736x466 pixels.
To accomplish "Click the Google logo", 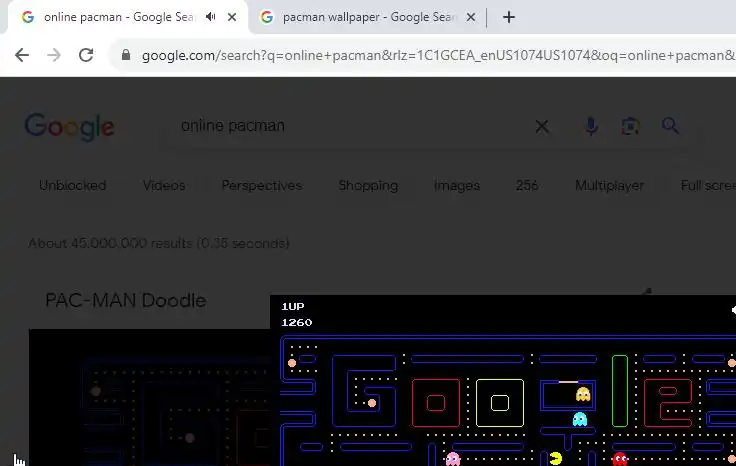I will 69,127.
